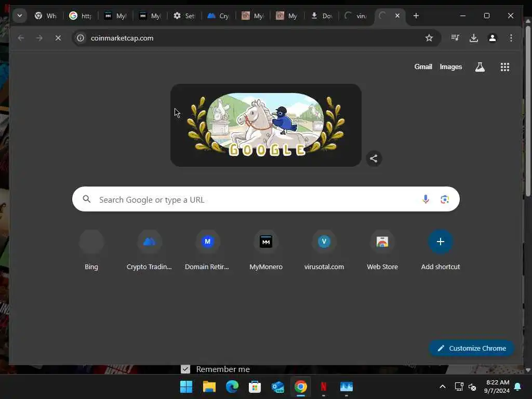Click the Chrome taskbar icon
This screenshot has height=399, width=532.
pos(301,387)
